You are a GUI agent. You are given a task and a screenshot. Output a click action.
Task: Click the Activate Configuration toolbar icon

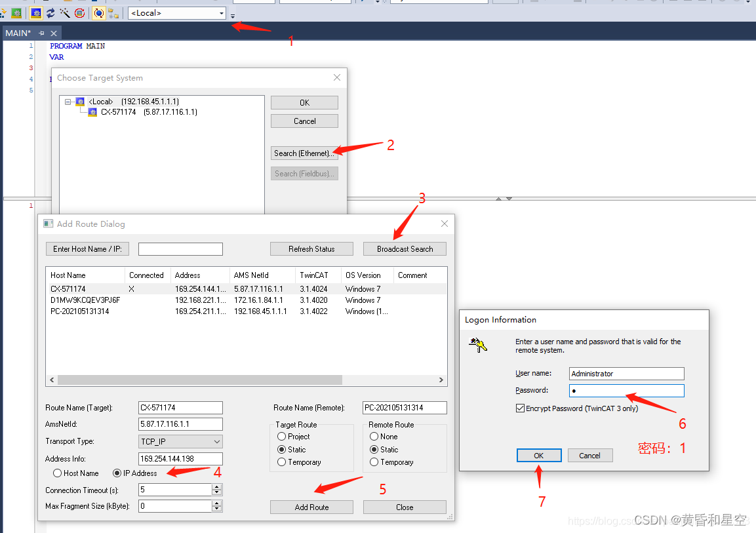pos(4,13)
